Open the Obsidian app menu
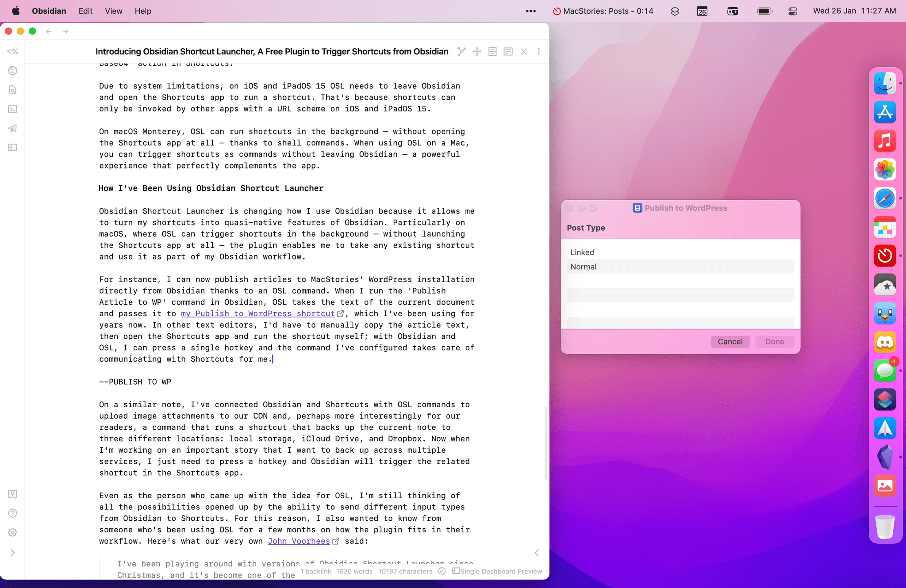Viewport: 906px width, 588px height. [49, 11]
